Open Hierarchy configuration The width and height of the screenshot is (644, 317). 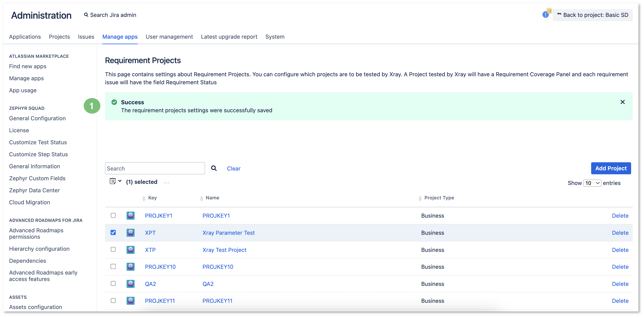coord(39,249)
